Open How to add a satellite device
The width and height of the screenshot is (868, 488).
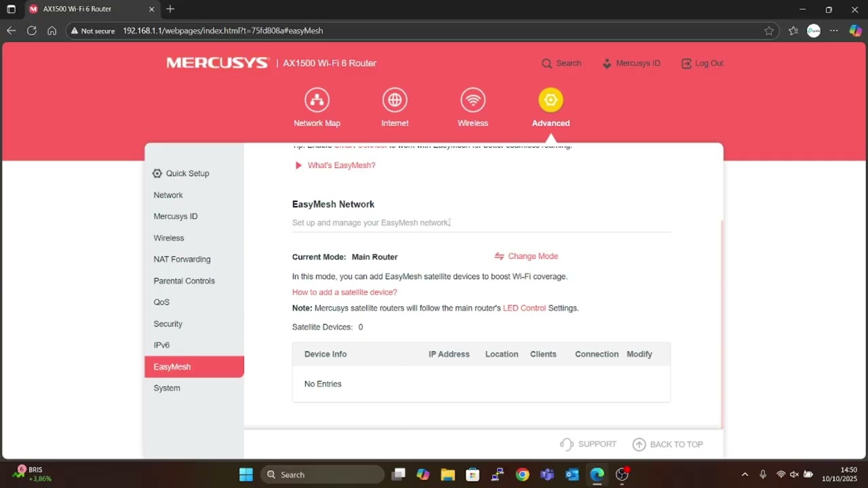pos(344,292)
